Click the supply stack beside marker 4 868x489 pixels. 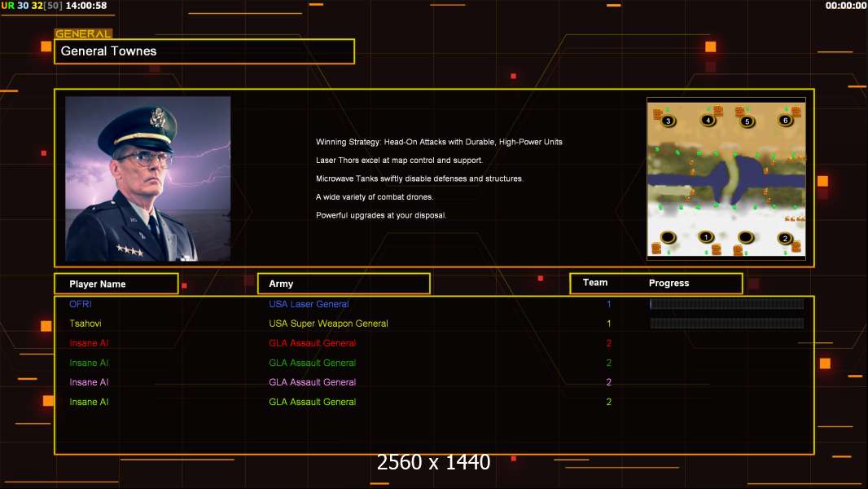point(718,111)
